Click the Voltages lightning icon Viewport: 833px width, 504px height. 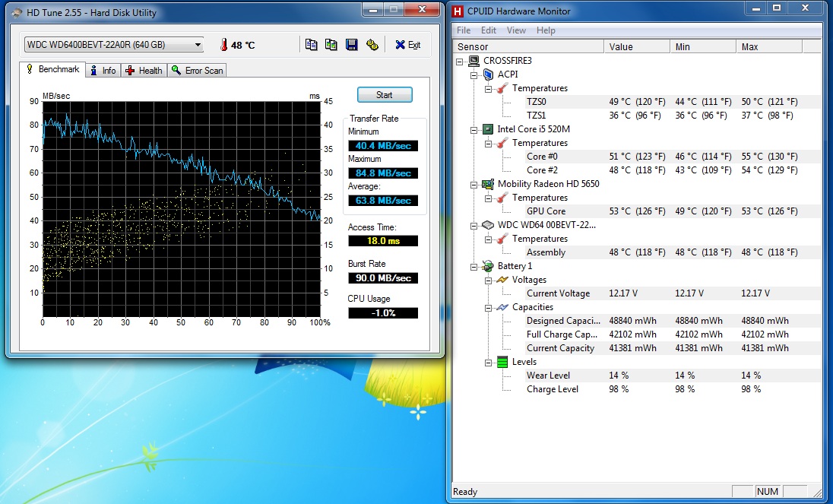pyautogui.click(x=502, y=279)
